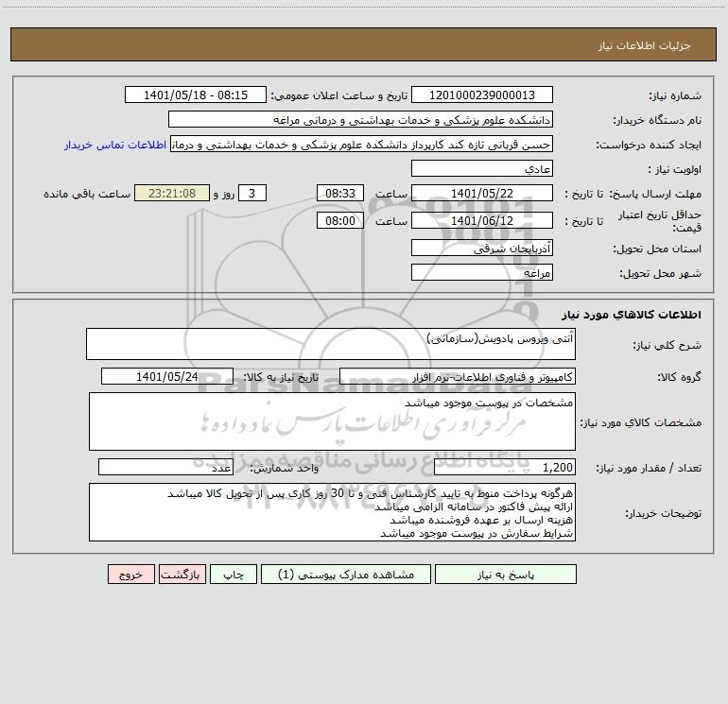Click the واحد شمارش label
Image resolution: width=728 pixels, height=704 pixels.
[285, 468]
